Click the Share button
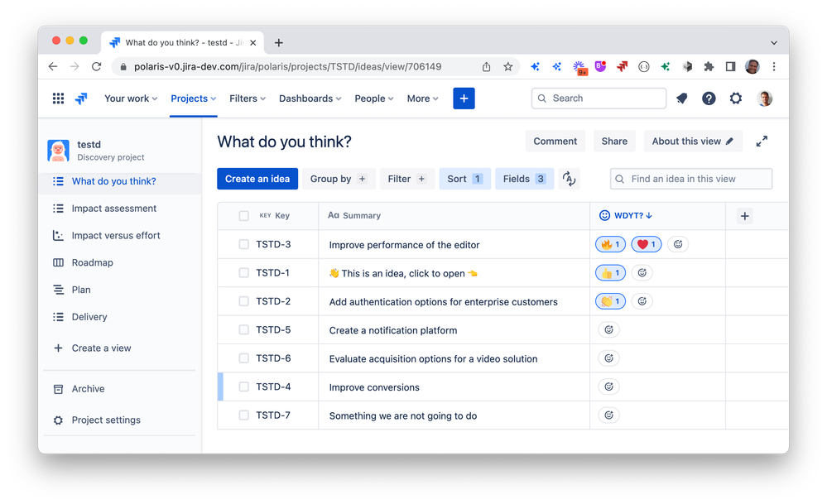Screen dimensions: 827x504 coord(614,142)
